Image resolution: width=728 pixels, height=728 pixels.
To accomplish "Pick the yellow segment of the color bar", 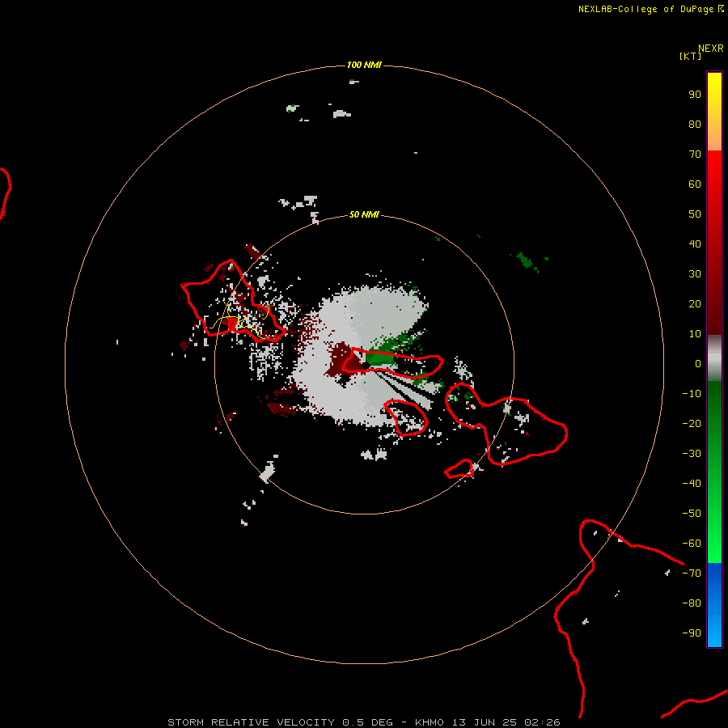I will (x=714, y=112).
